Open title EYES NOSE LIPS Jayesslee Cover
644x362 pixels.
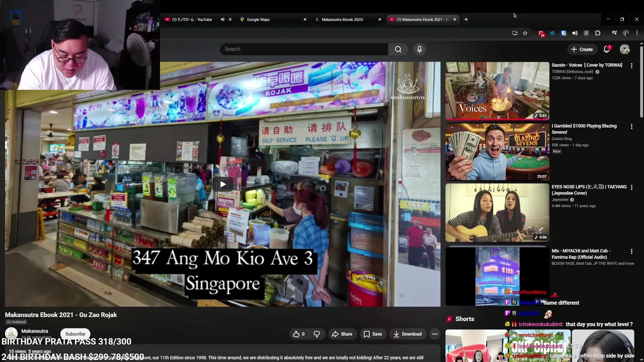pos(589,190)
